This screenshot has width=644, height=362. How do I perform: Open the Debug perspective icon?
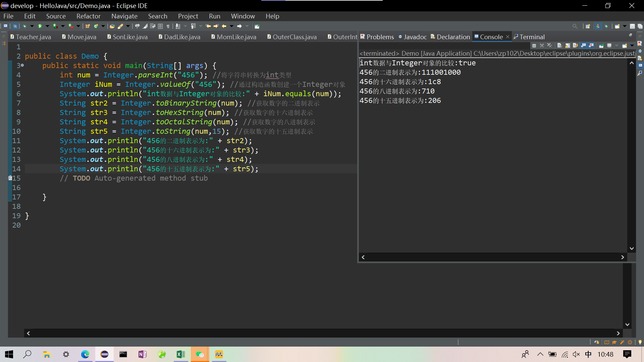click(x=606, y=26)
